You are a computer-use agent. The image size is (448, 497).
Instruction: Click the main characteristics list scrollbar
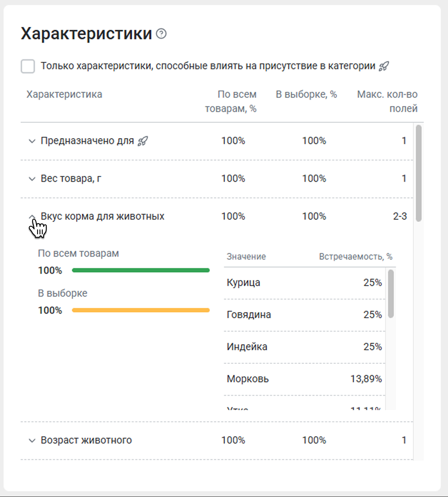click(x=418, y=173)
